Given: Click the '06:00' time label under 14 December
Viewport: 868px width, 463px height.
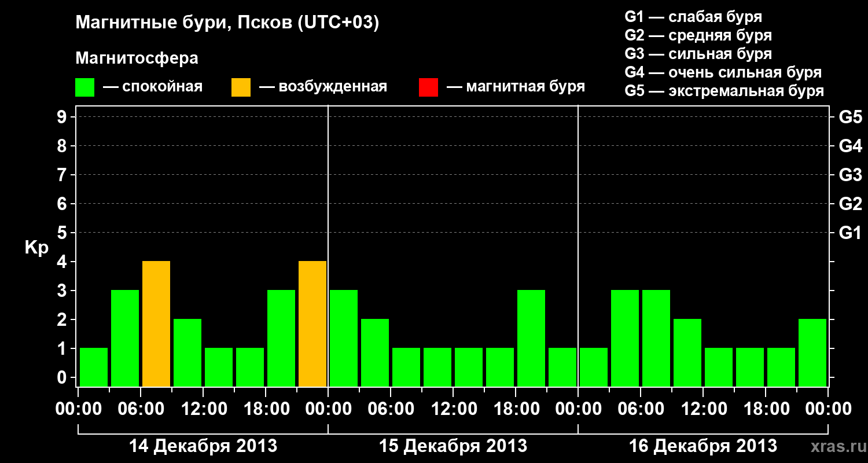Looking at the screenshot, I should pyautogui.click(x=141, y=409).
